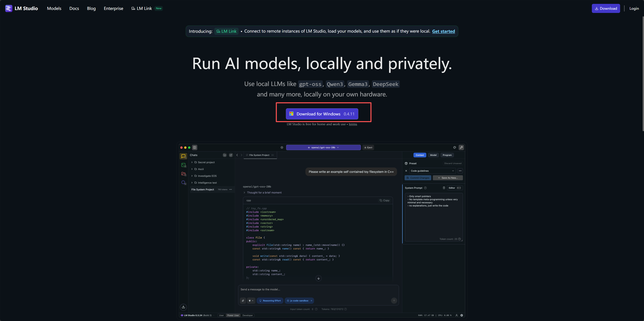Open the openai/gpt-oss-20b model dropdown
This screenshot has height=321, width=644.
[x=323, y=147]
